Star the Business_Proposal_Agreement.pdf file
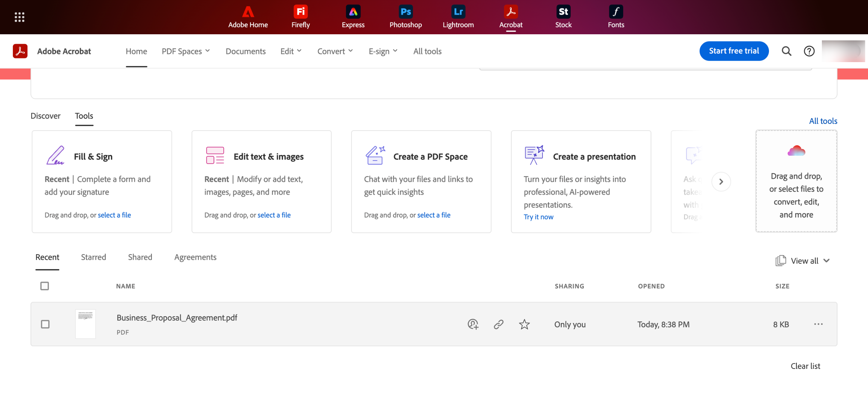 click(x=524, y=324)
